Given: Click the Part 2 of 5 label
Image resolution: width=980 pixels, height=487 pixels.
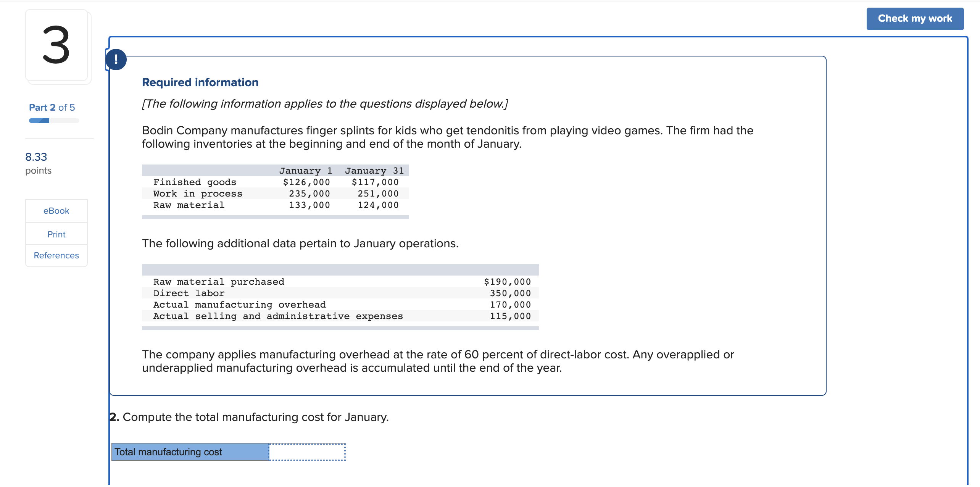Looking at the screenshot, I should pyautogui.click(x=52, y=108).
